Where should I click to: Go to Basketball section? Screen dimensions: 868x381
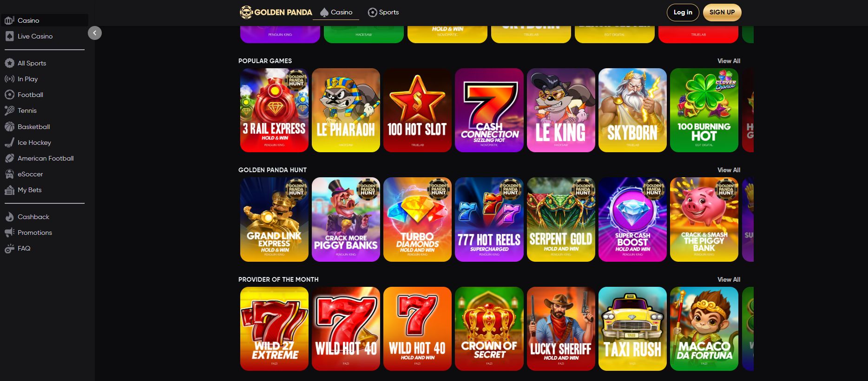[33, 127]
